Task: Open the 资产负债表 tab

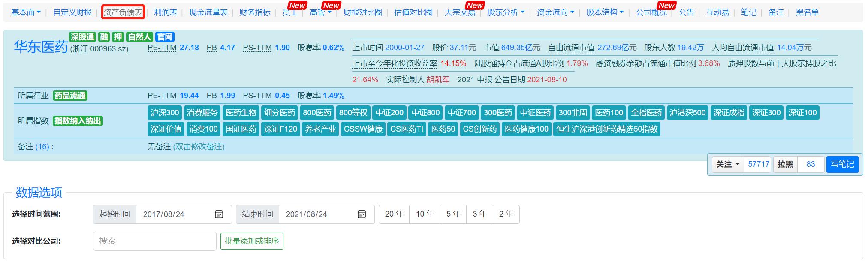Action: [x=123, y=12]
